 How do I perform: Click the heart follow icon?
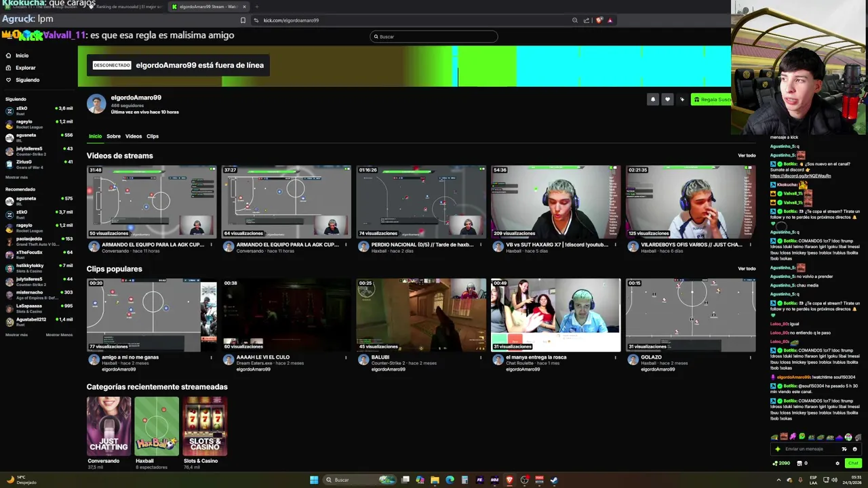667,100
